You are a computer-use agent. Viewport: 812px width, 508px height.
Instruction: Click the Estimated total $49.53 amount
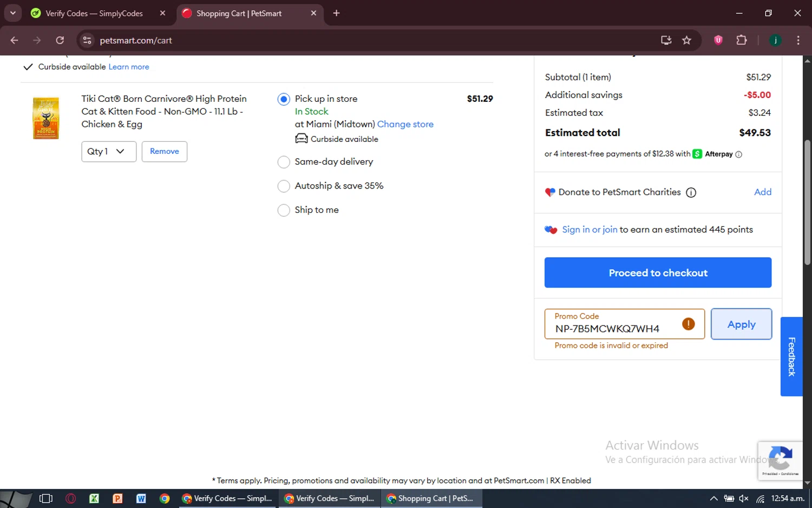click(755, 133)
